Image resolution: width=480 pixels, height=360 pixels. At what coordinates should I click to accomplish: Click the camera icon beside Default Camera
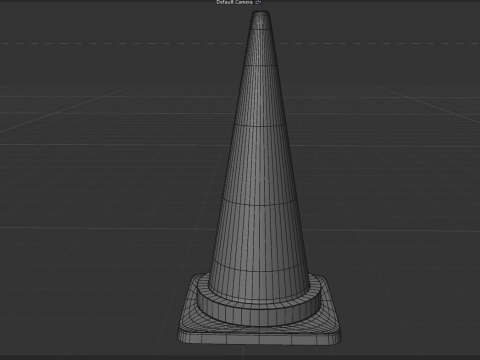259,2
